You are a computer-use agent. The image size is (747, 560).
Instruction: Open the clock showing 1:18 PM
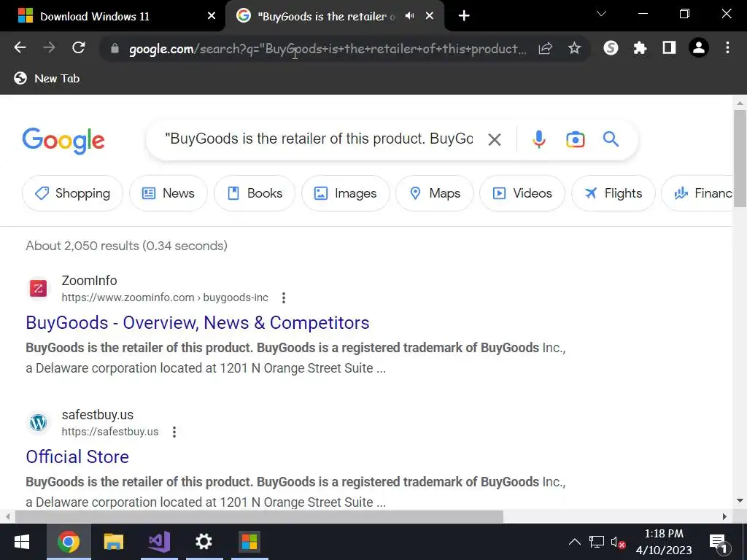(664, 542)
